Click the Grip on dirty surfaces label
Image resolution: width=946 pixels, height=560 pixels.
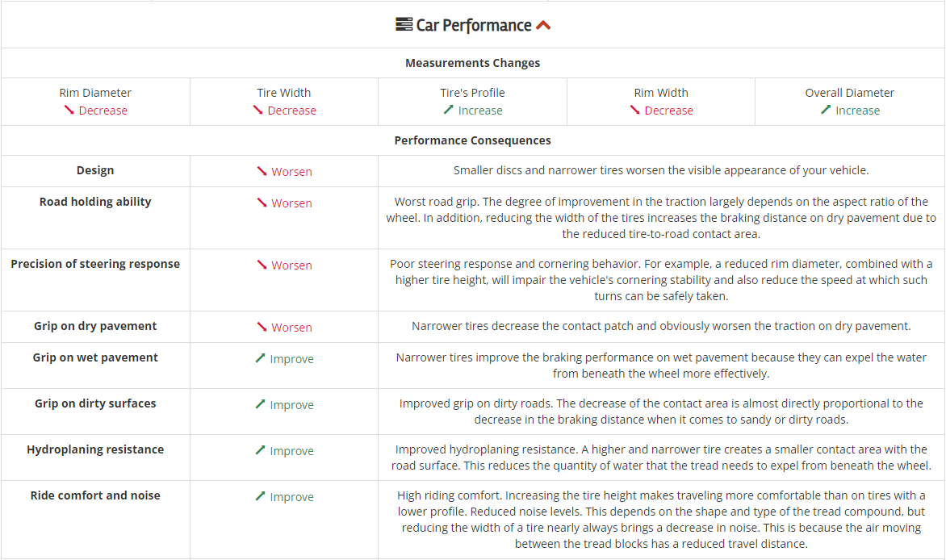(x=95, y=403)
